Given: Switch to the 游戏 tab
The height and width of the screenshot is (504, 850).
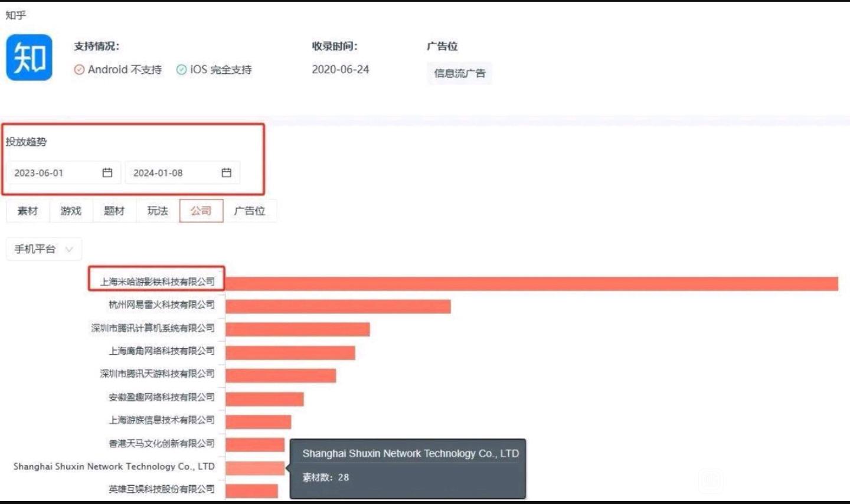Looking at the screenshot, I should pyautogui.click(x=71, y=211).
